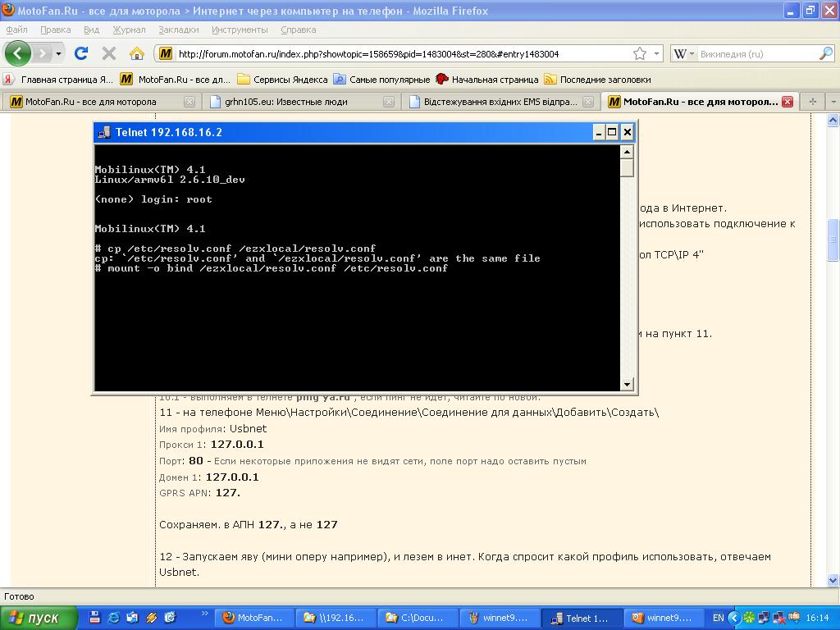Click the Wikipedia search input field
The image size is (840, 630).
tap(757, 53)
